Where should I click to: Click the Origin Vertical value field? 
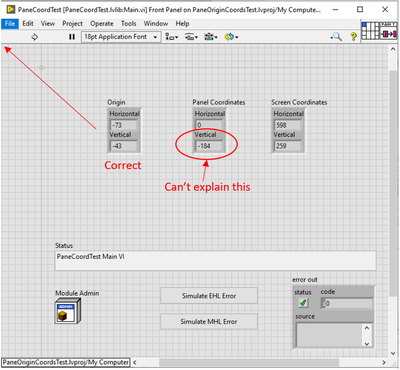[x=123, y=146]
